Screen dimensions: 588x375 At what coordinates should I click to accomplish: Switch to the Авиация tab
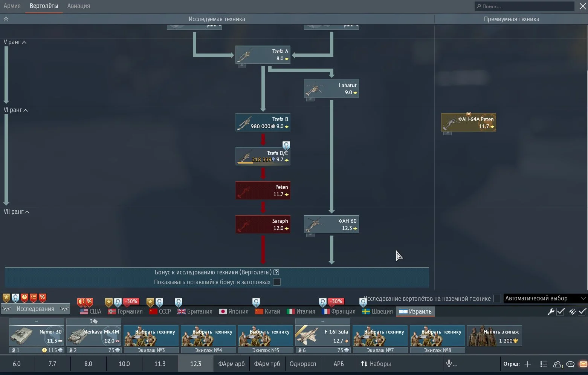click(x=78, y=6)
